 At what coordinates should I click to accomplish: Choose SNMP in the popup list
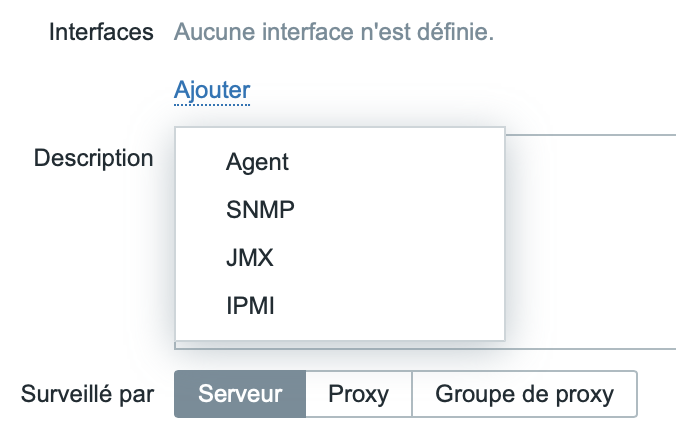tap(260, 210)
